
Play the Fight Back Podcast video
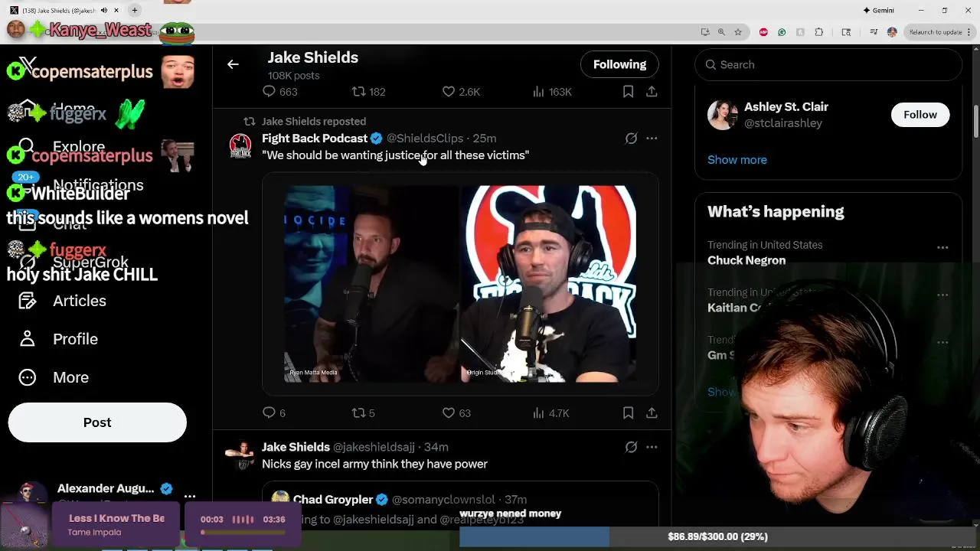460,283
